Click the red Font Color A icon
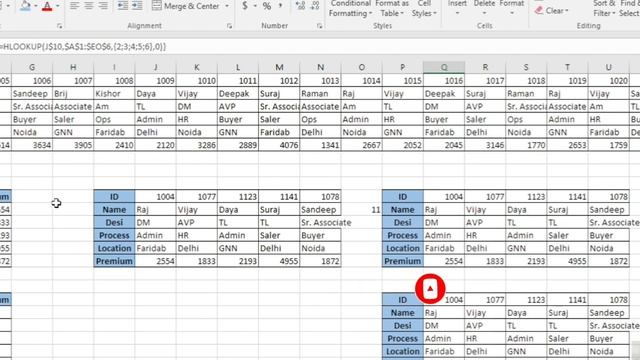Screen dimensions: 640x360 (x=47, y=6)
